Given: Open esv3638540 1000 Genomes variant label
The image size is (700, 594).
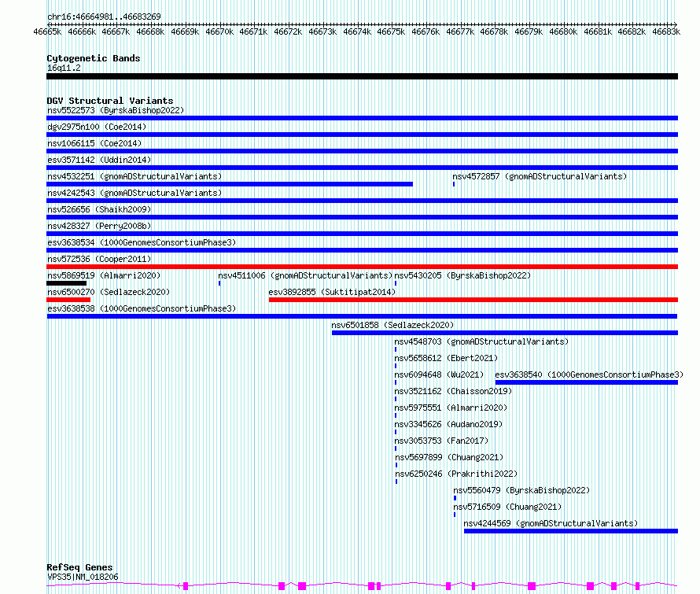Looking at the screenshot, I should 589,374.
